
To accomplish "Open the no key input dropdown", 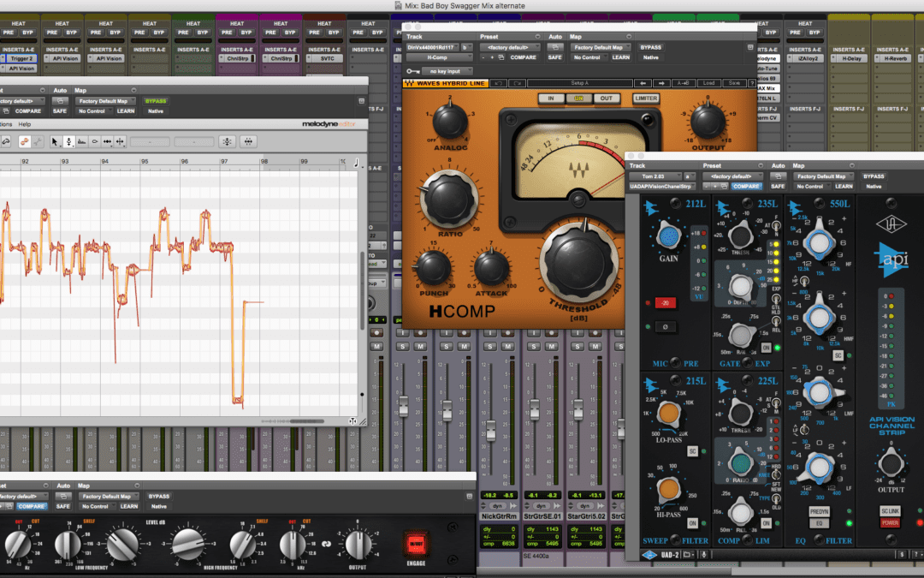I will [x=448, y=71].
